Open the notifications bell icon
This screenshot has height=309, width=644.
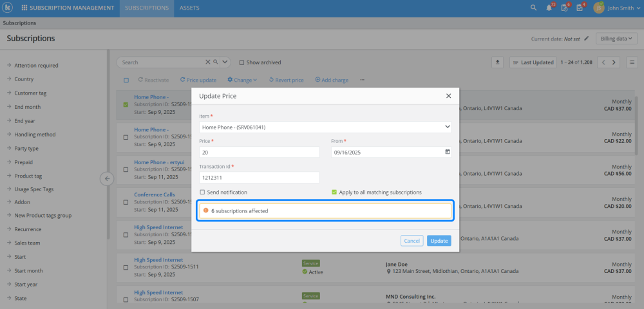549,8
